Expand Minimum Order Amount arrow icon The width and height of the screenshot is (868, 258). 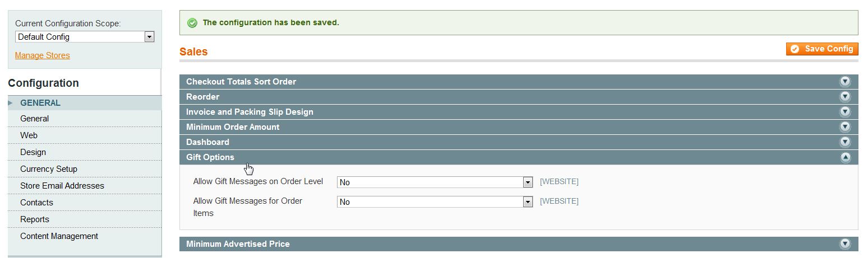point(844,127)
